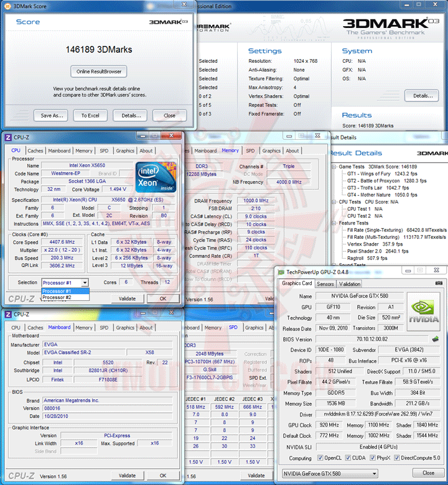This screenshot has width=448, height=485.
Task: Click the BIOS Version 70.10.12.00.82 field
Action: tap(372, 339)
